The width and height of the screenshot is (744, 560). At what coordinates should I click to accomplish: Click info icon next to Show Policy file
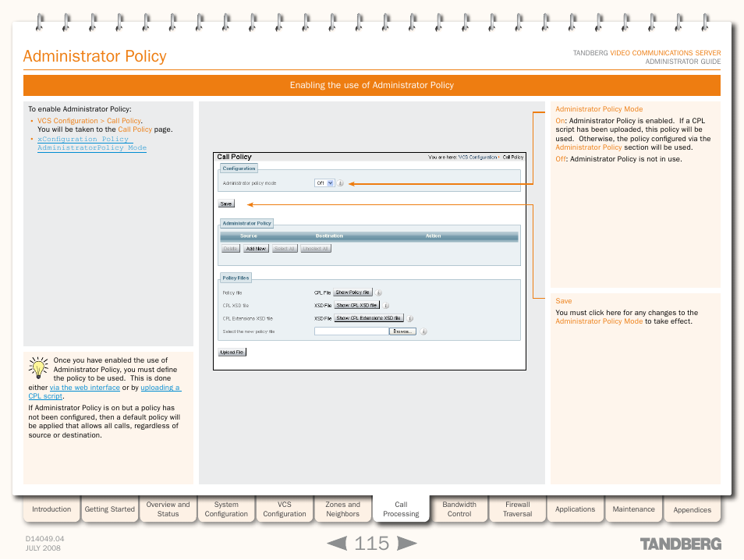point(379,292)
